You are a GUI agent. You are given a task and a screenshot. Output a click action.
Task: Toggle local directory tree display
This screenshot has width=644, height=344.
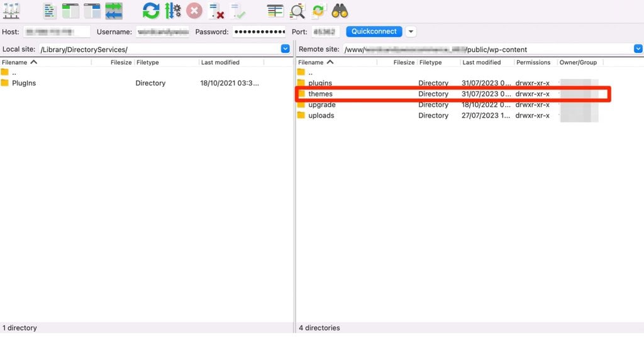pos(70,11)
